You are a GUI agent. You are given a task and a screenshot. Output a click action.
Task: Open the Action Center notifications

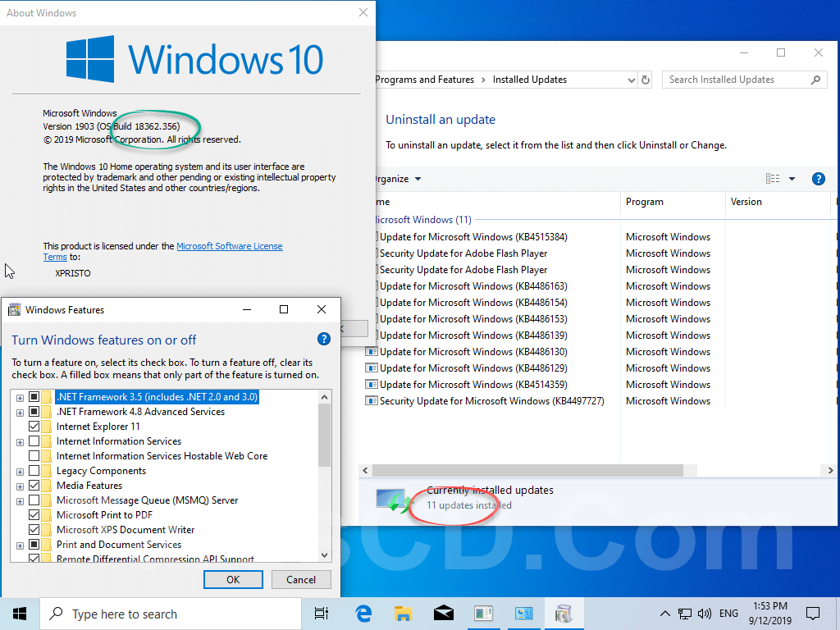point(813,614)
